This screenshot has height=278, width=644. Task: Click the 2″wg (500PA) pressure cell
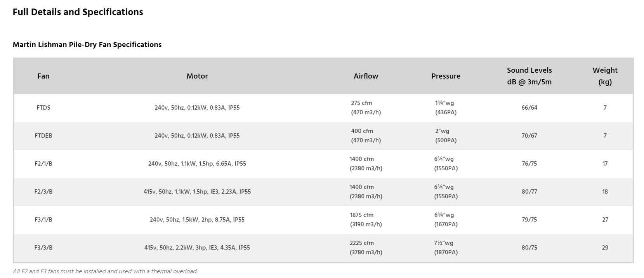click(446, 136)
